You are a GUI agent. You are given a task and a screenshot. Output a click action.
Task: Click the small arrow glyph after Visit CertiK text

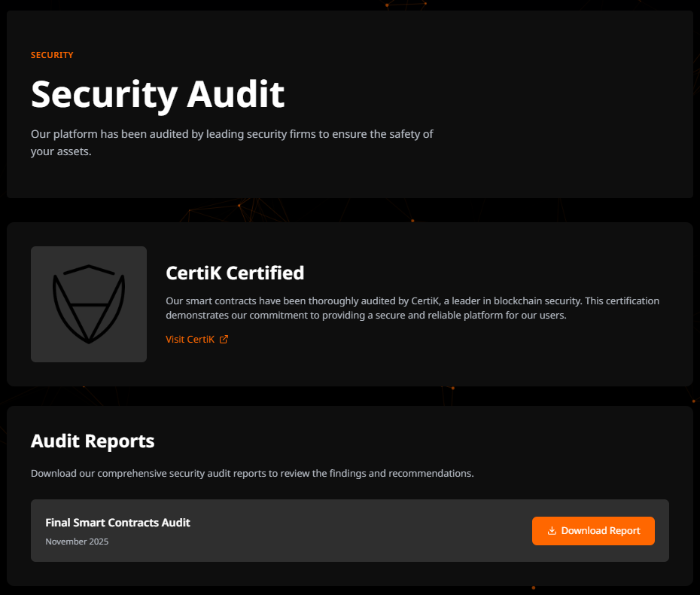tap(224, 339)
